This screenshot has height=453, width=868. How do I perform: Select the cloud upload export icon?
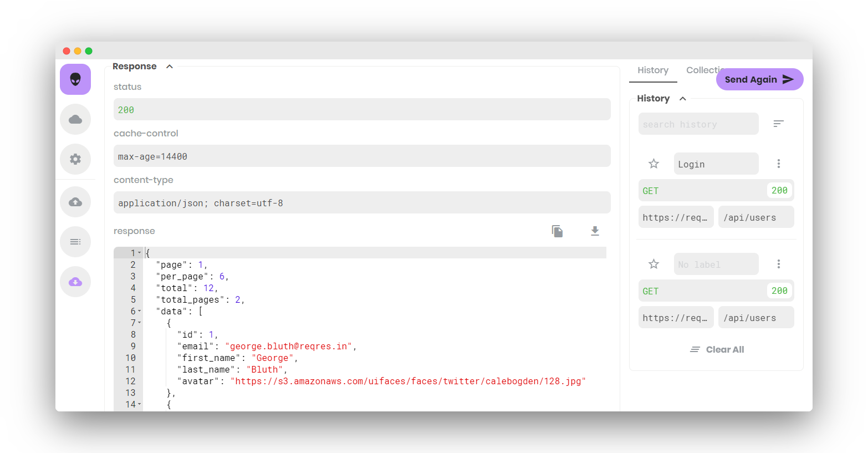tap(75, 202)
